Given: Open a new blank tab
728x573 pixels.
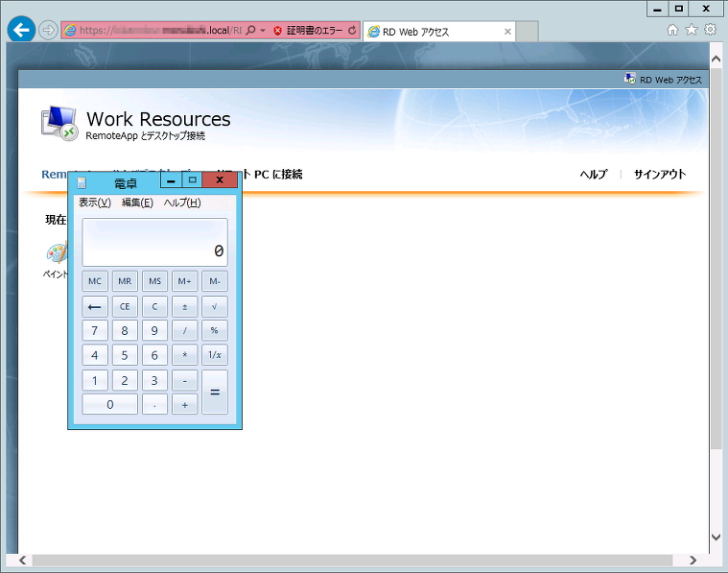Looking at the screenshot, I should (527, 32).
